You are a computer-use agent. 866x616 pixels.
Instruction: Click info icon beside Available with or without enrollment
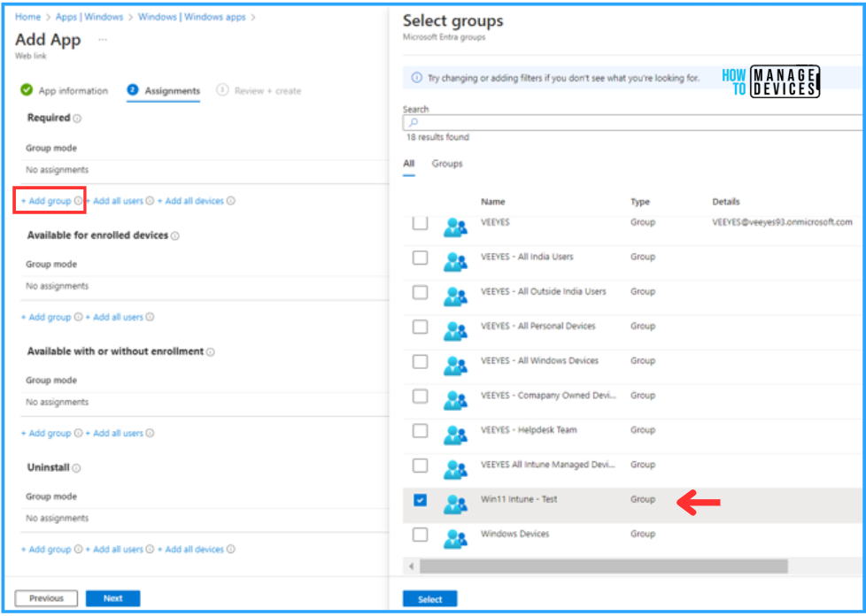click(x=211, y=352)
